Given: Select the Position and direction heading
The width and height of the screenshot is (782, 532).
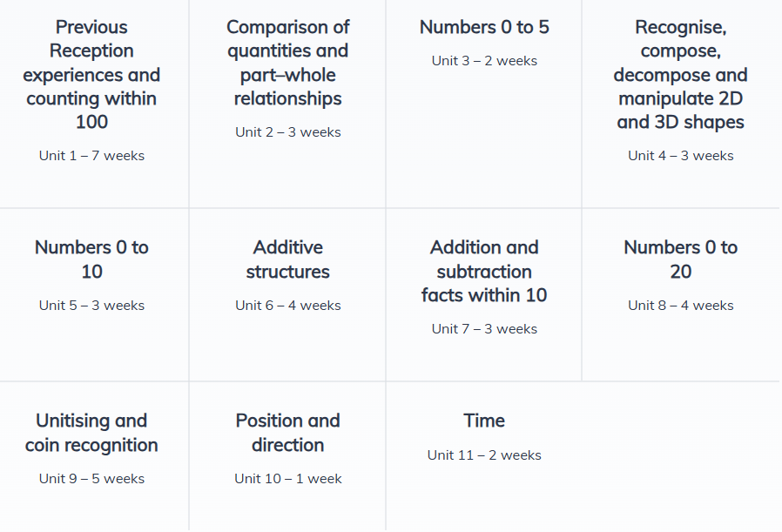Looking at the screenshot, I should click(287, 433).
